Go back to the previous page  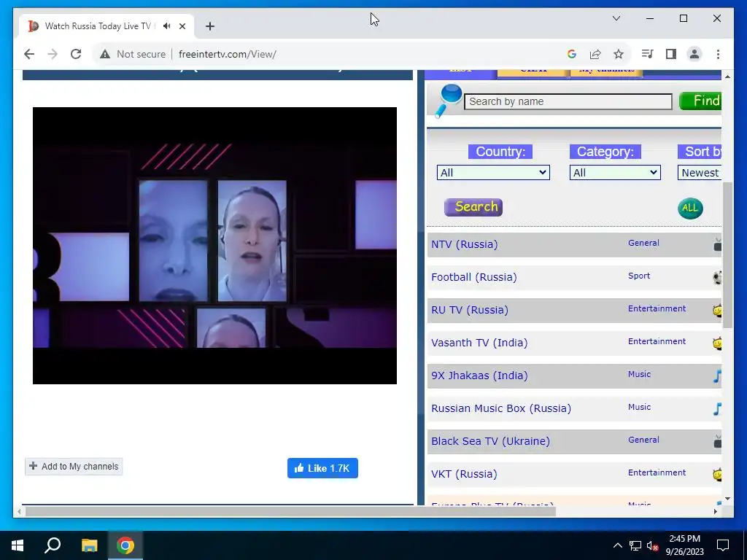pos(29,54)
